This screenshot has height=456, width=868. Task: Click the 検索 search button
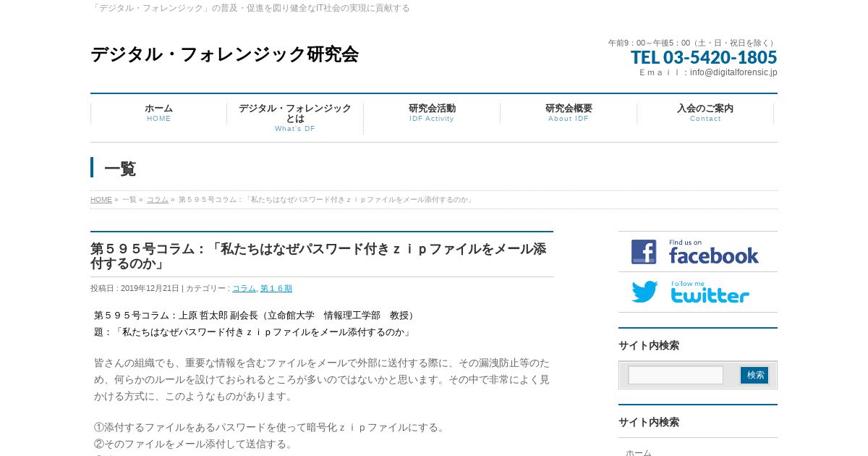(754, 375)
